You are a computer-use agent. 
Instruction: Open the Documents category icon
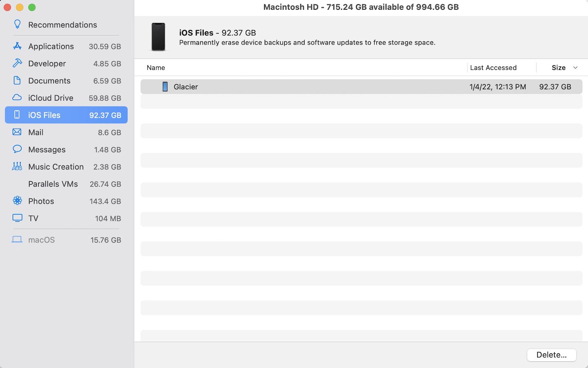coord(17,80)
